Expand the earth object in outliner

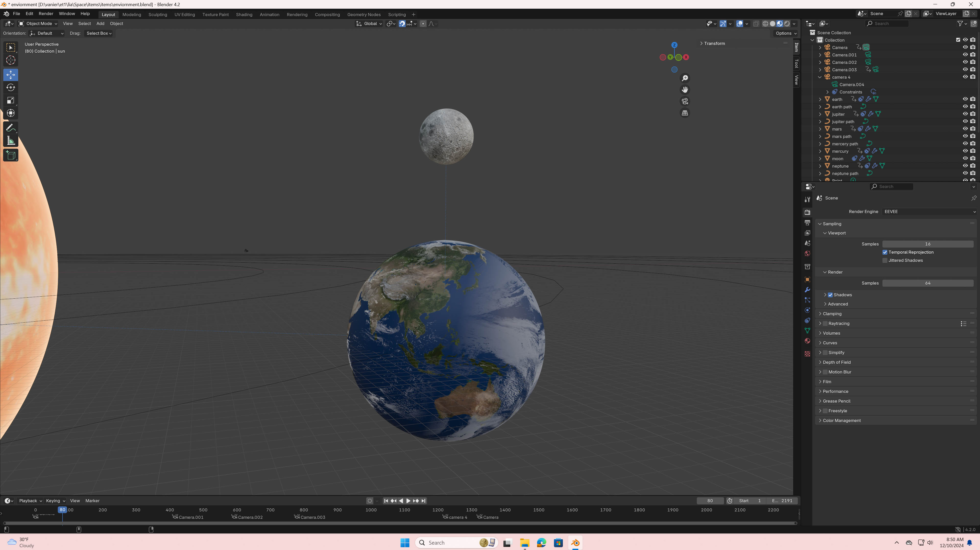click(820, 99)
